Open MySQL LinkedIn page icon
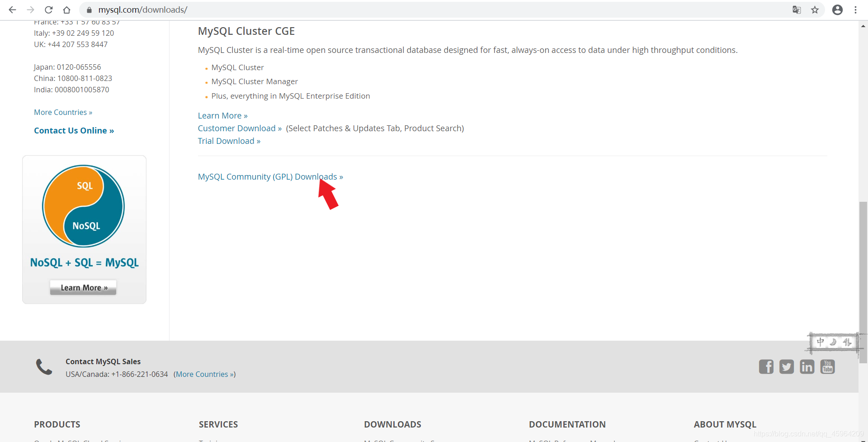The height and width of the screenshot is (442, 868). click(807, 366)
